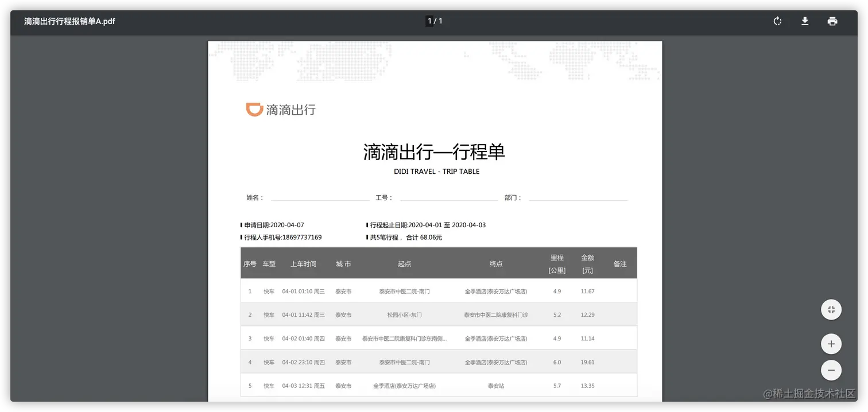868x412 pixels.
Task: Click the blank line after 部门
Action: tap(578, 198)
